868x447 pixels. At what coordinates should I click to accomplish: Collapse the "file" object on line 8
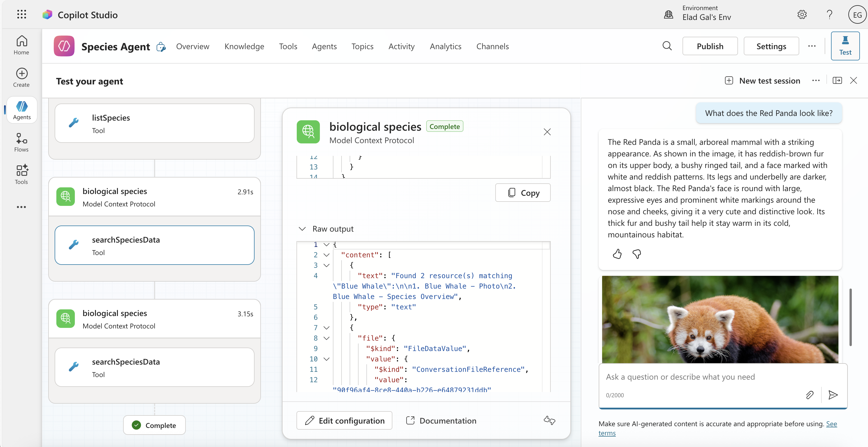click(326, 338)
